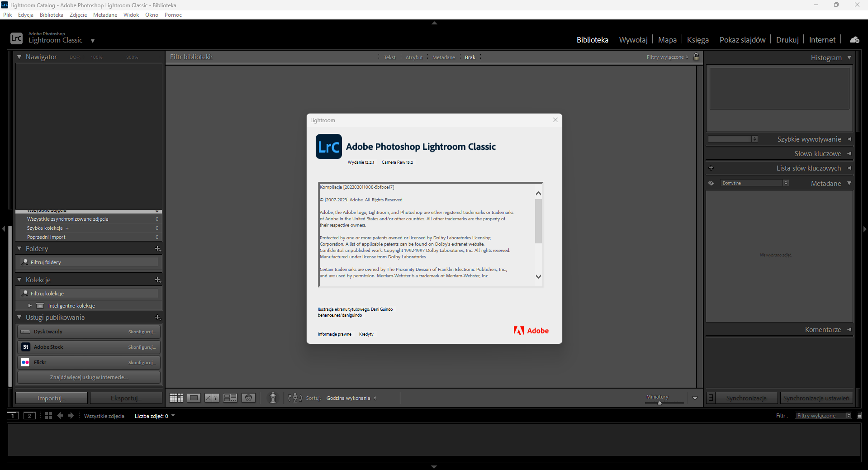868x470 pixels.
Task: Switch to loupe view in the toolbar
Action: click(194, 398)
